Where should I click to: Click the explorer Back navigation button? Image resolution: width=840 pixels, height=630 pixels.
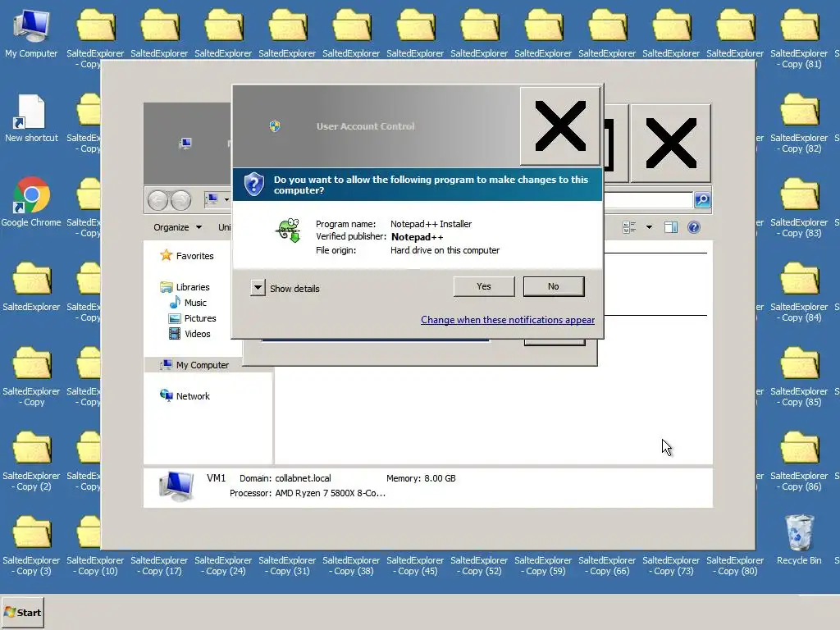[x=157, y=200]
